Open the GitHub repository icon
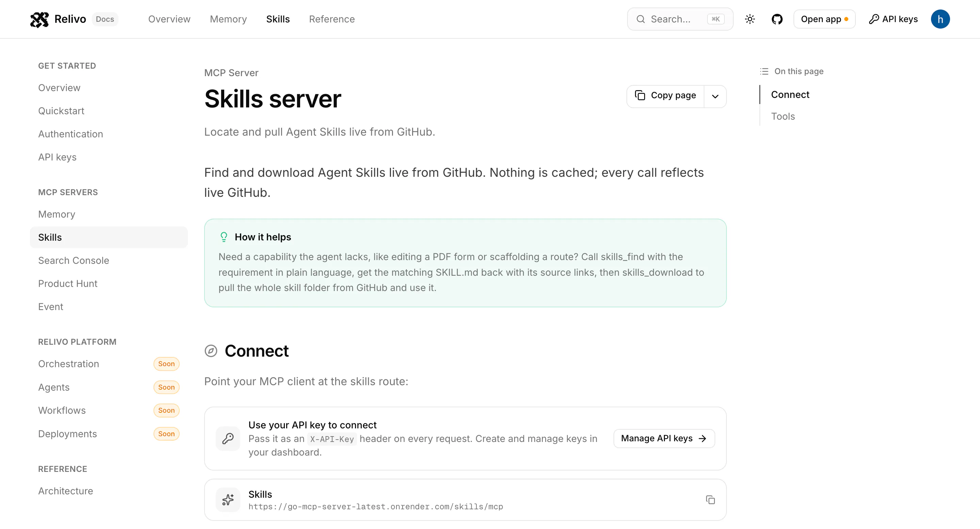The width and height of the screenshot is (980, 529). tap(777, 19)
